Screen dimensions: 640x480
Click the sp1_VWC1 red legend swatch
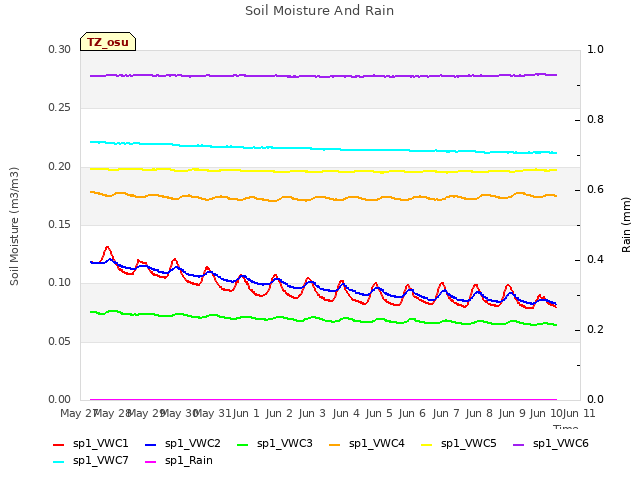[x=58, y=445]
